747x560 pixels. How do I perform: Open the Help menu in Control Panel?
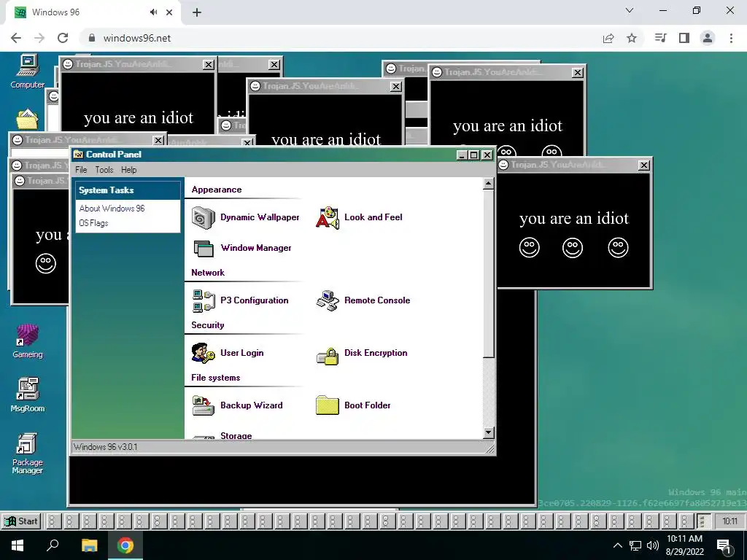point(128,170)
